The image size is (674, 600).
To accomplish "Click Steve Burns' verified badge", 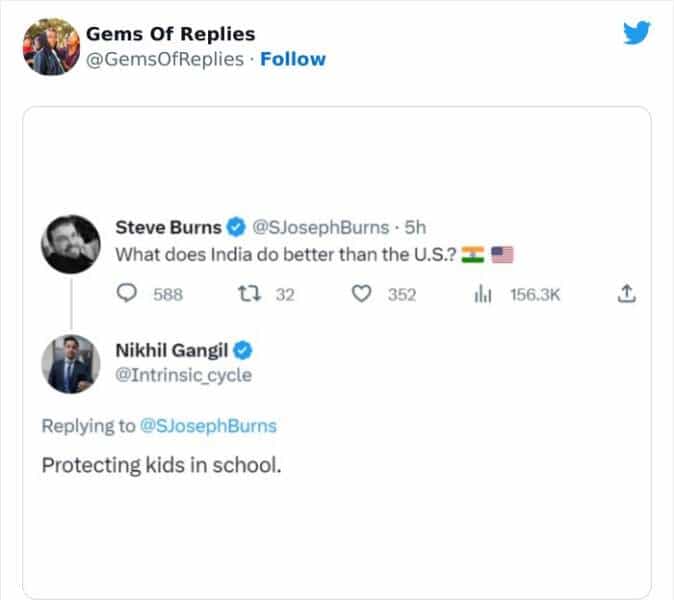I will [236, 227].
